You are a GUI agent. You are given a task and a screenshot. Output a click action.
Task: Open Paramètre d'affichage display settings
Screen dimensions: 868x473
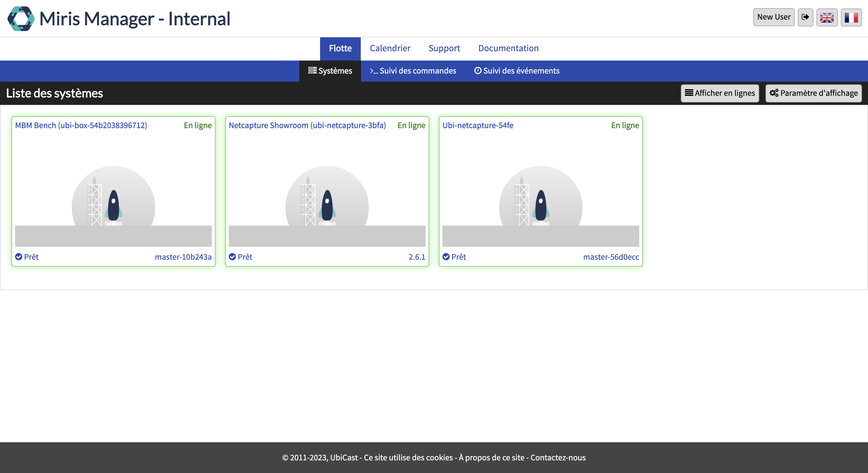(813, 93)
